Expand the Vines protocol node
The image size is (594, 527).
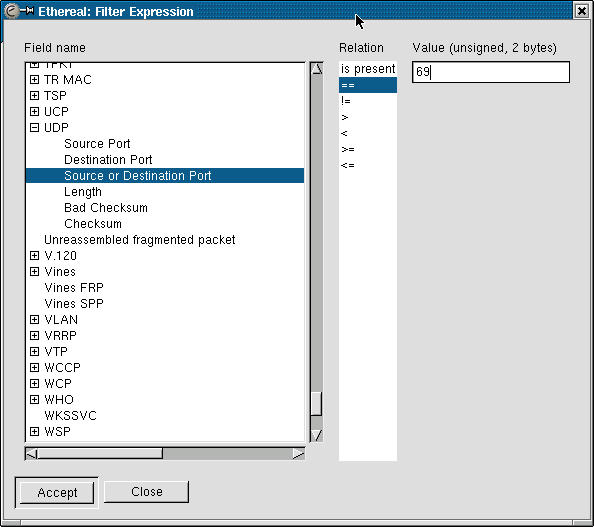pyautogui.click(x=34, y=272)
